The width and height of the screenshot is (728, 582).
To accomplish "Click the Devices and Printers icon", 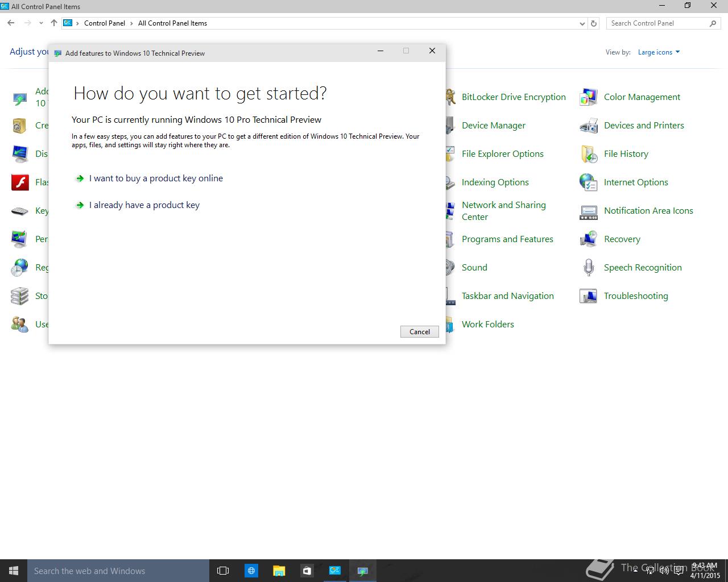I will point(588,126).
